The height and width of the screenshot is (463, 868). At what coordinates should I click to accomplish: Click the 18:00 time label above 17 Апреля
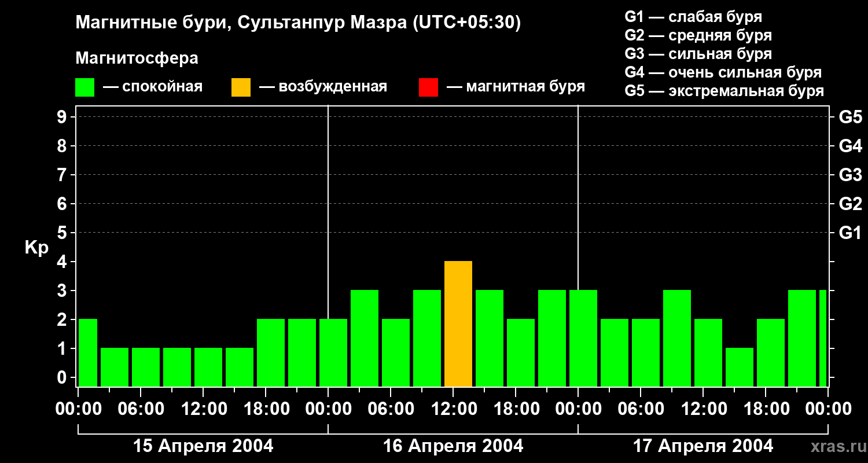pyautogui.click(x=766, y=409)
